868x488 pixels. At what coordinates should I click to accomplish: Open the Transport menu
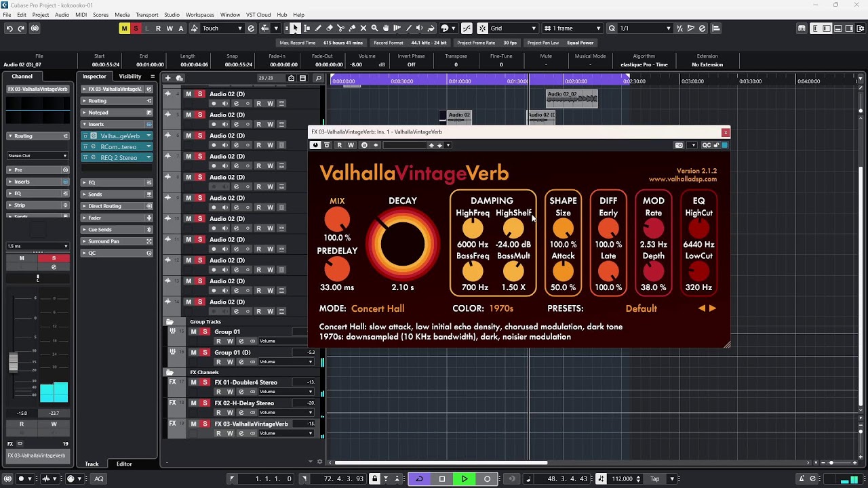(x=147, y=15)
